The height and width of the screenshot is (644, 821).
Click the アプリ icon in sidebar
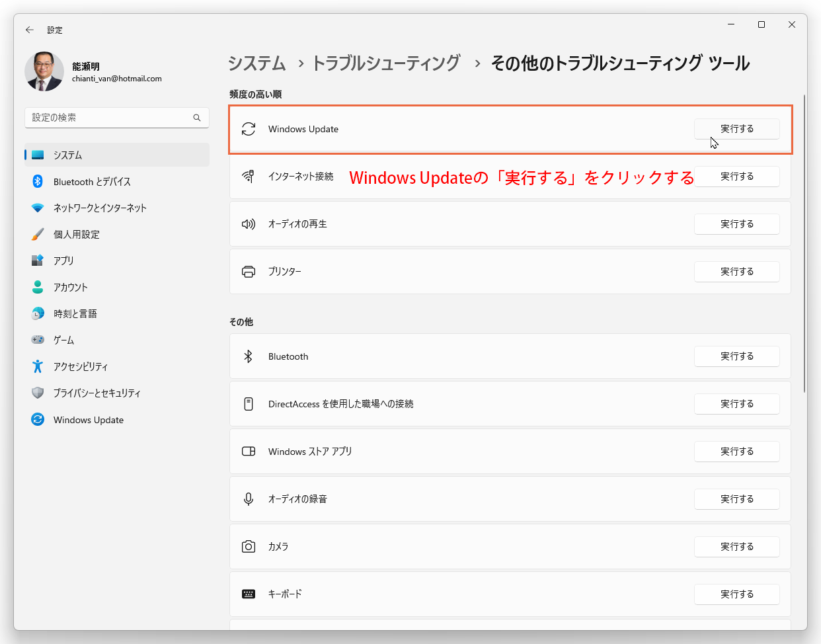coord(38,261)
